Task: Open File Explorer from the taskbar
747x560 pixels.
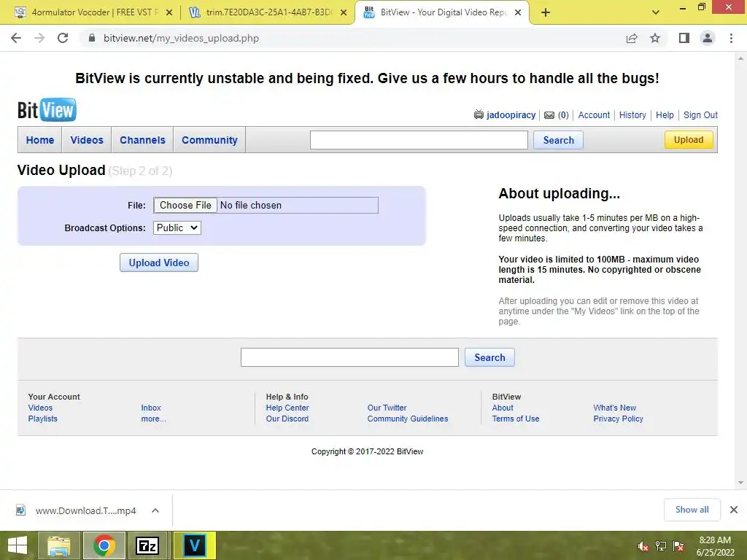Action: click(x=58, y=545)
